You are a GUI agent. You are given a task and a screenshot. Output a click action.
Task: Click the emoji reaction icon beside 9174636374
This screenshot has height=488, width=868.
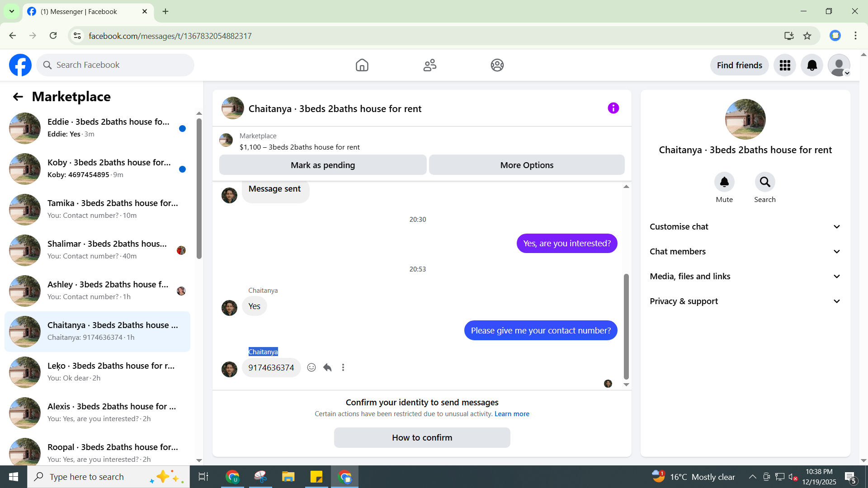[x=311, y=367]
